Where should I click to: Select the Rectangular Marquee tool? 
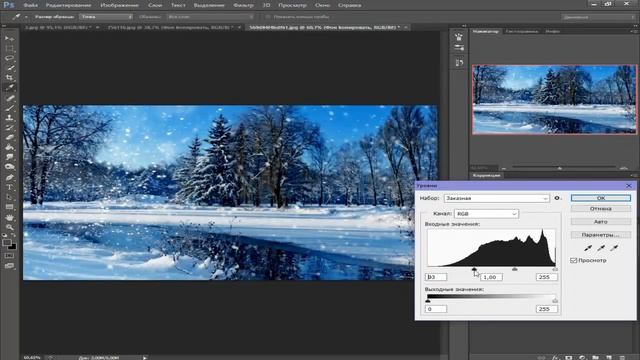(9, 49)
